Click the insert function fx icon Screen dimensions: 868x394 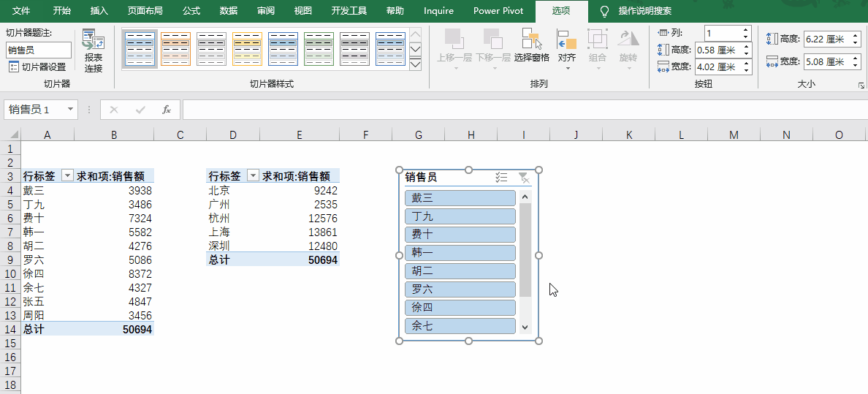167,110
